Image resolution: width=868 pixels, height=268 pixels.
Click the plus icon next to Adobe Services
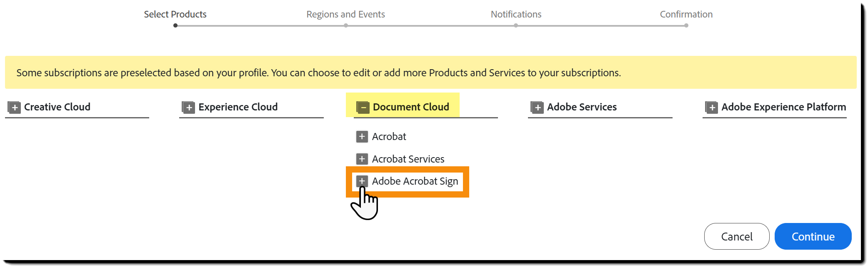tap(538, 107)
